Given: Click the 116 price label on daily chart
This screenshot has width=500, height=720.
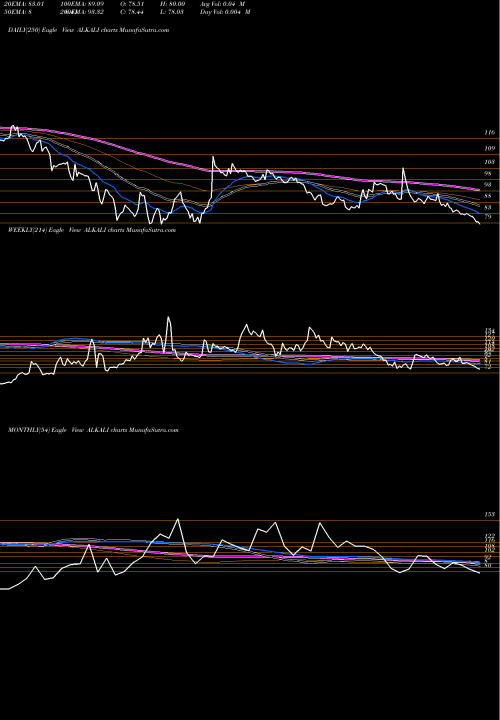Looking at the screenshot, I should (x=490, y=132).
